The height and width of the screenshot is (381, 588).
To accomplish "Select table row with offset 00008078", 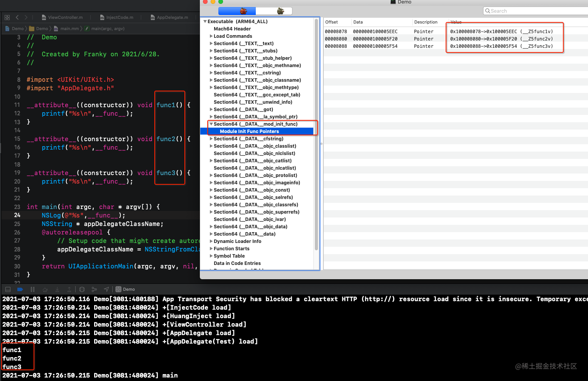I will pyautogui.click(x=456, y=32).
